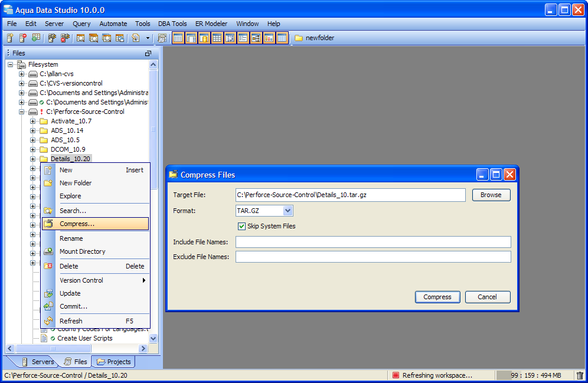This screenshot has height=383, width=588.
Task: Uncheck the Skip System Files checkbox
Action: (242, 227)
